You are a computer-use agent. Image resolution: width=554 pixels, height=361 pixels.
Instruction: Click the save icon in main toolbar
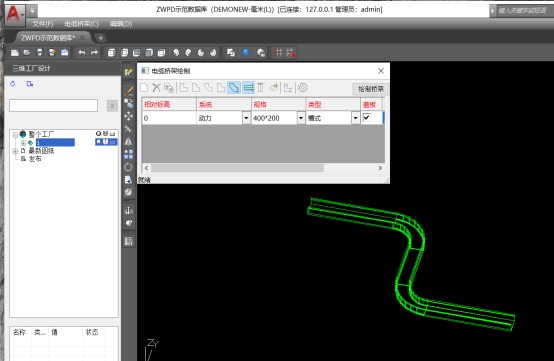[x=40, y=53]
